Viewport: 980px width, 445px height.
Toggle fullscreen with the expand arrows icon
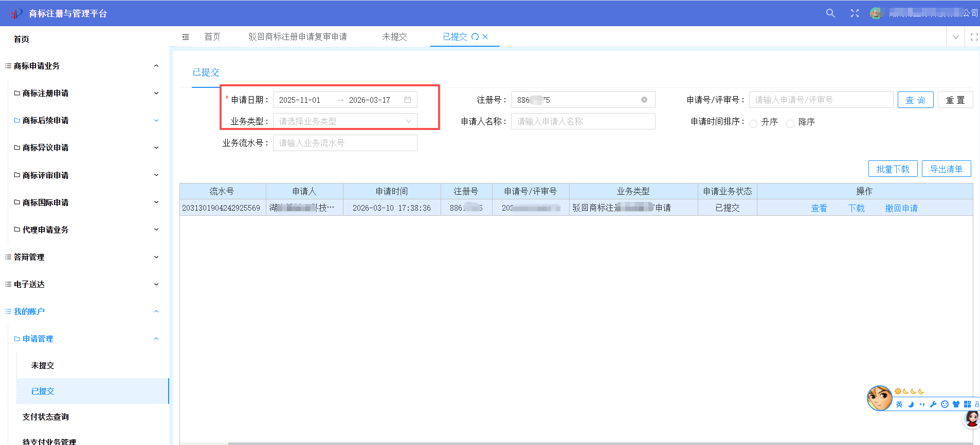coord(855,13)
